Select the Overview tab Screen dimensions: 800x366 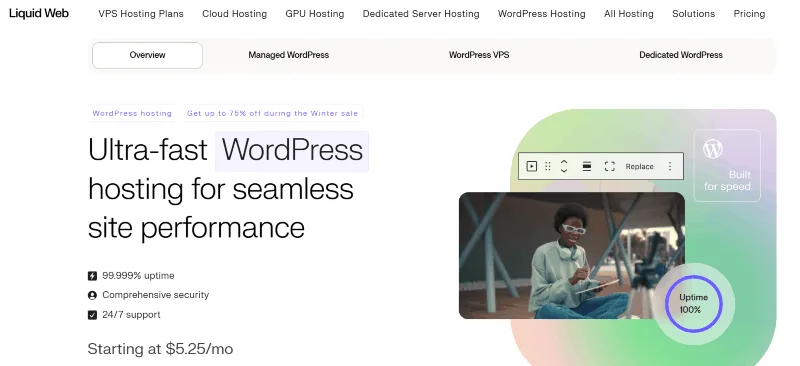(x=147, y=55)
